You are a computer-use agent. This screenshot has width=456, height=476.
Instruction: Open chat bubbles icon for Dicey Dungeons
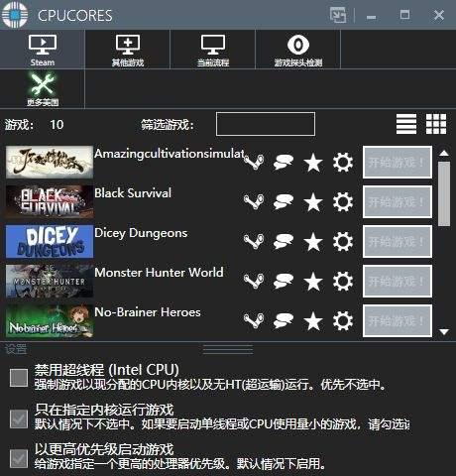click(x=284, y=241)
